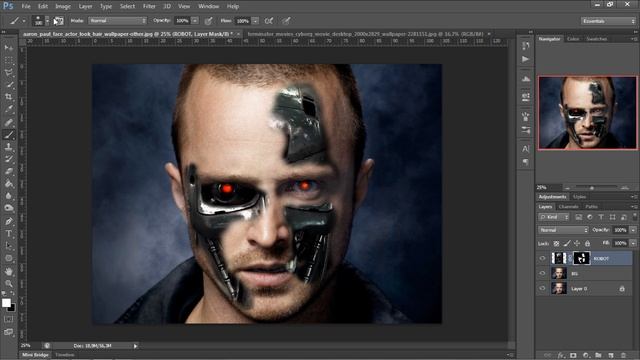Add a layer mask with bottom icon
Viewport: 640px width, 360px height.
[573, 355]
